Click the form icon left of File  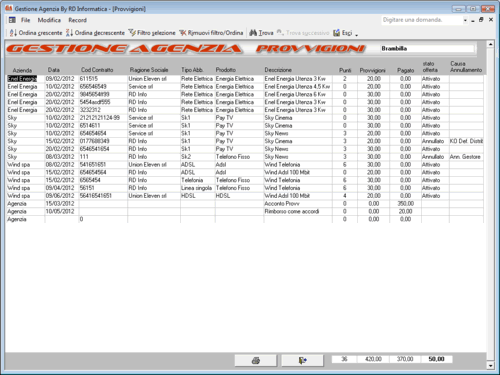[12, 20]
